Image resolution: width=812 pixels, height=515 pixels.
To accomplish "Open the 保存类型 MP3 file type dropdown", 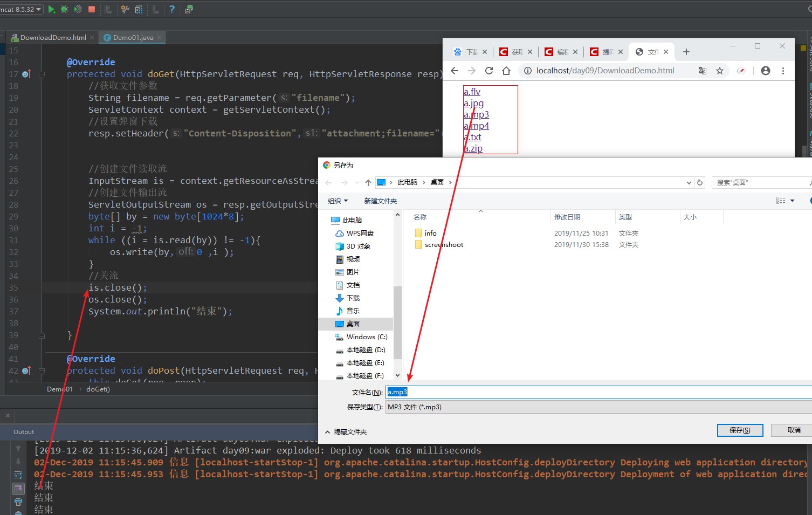I will tap(598, 407).
